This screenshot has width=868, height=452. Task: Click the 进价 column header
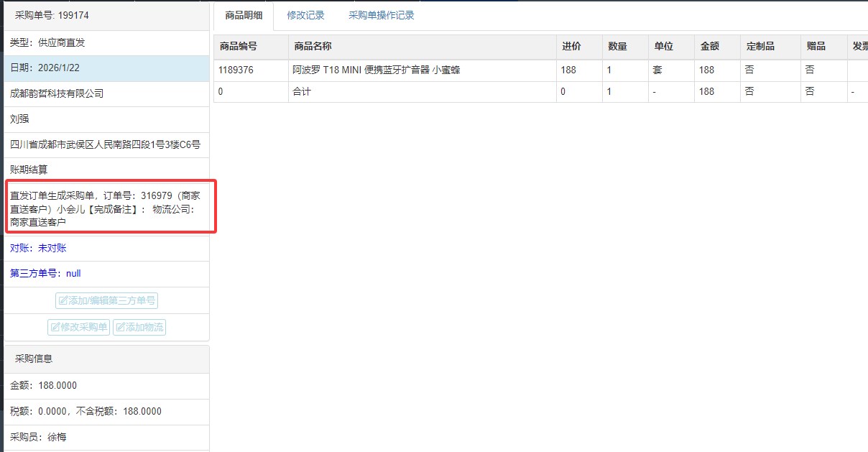click(x=571, y=47)
